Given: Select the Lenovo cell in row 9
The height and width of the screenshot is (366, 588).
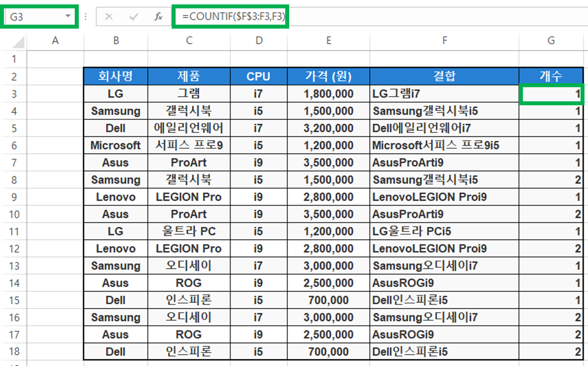Looking at the screenshot, I should tap(116, 197).
